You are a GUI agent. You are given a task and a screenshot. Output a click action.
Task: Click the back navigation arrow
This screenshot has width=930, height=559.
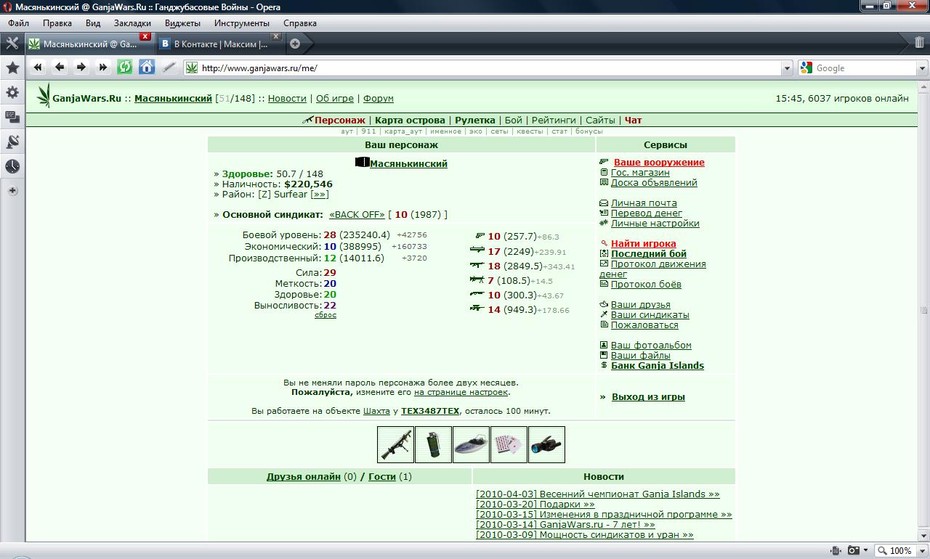click(59, 67)
